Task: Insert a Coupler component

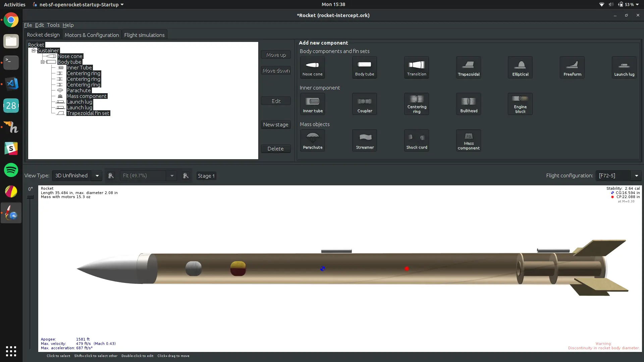Action: coord(364,104)
